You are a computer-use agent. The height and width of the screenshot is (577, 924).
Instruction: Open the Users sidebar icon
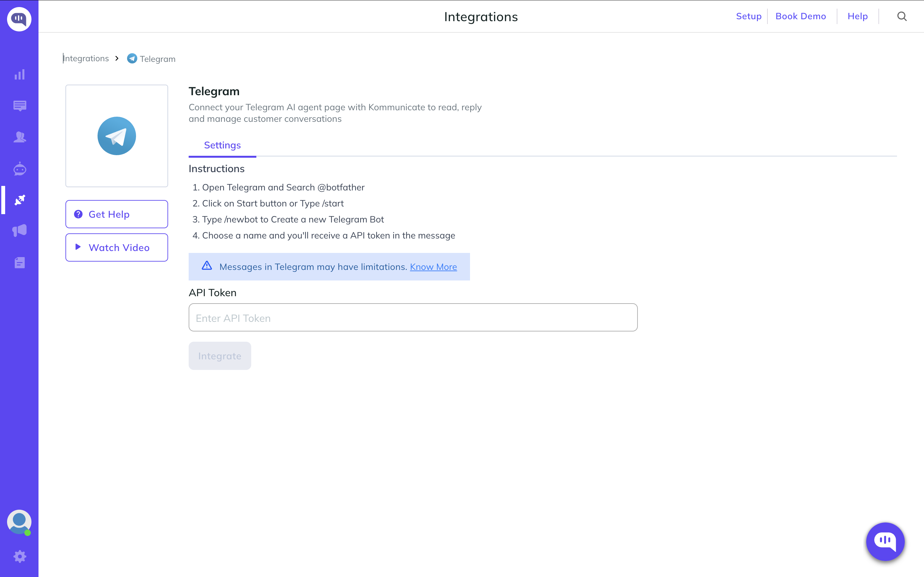tap(20, 137)
